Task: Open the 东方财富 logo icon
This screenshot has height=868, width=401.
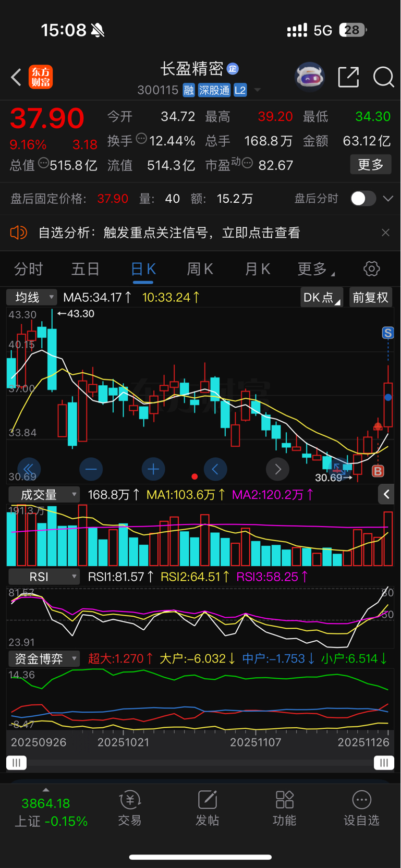Action: click(x=41, y=77)
